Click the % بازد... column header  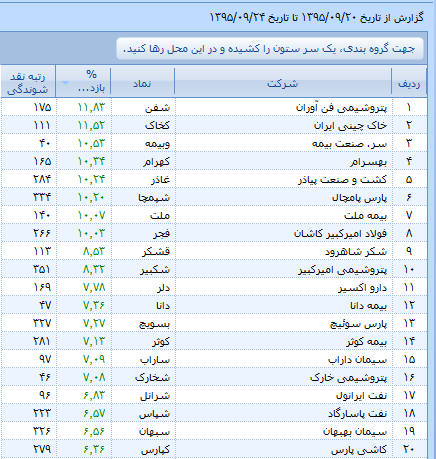click(83, 82)
